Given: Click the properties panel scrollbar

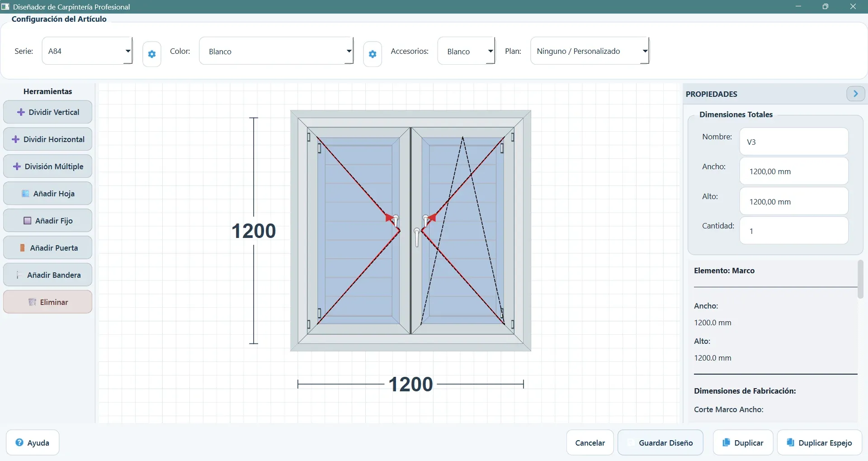Looking at the screenshot, I should tap(860, 279).
